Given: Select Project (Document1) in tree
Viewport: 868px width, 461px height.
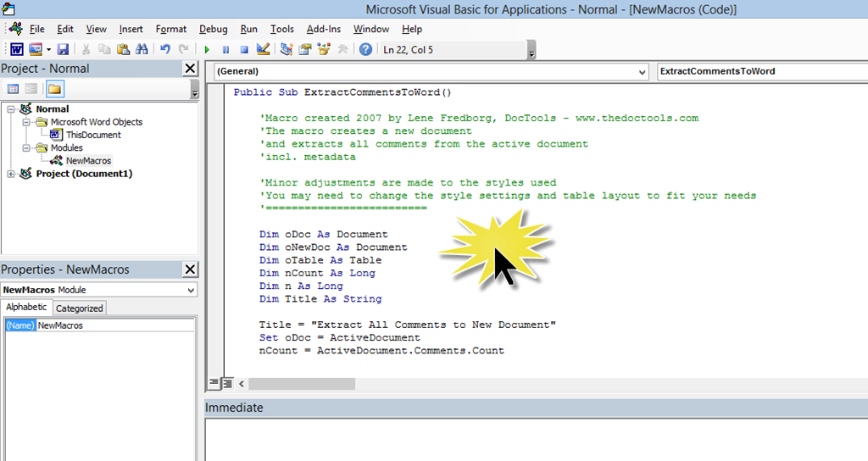Looking at the screenshot, I should click(84, 174).
